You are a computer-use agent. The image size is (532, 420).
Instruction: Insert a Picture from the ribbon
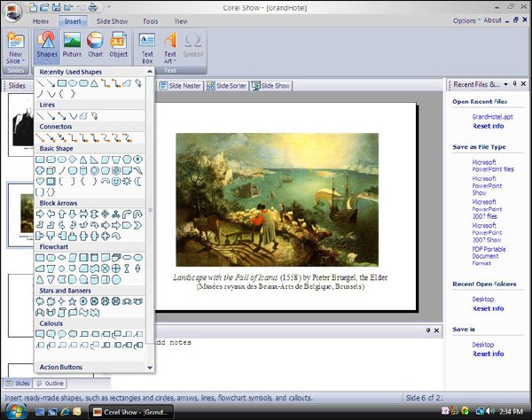click(72, 44)
